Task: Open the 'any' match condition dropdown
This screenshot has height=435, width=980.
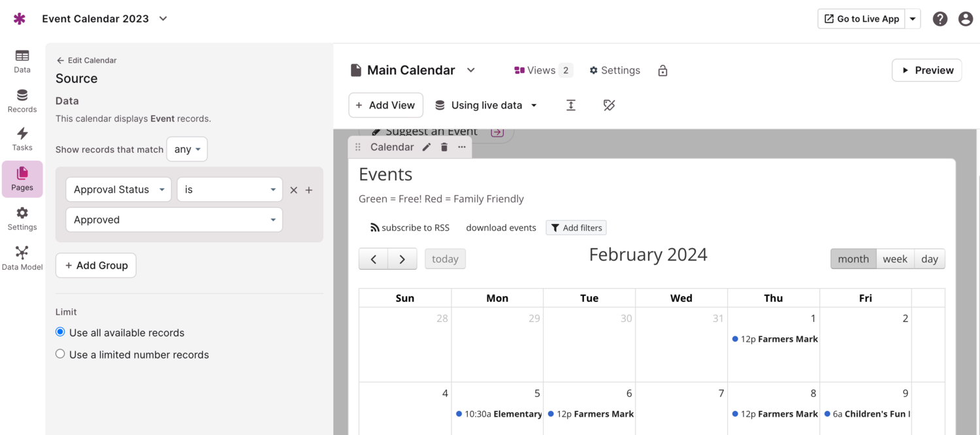Action: point(187,149)
